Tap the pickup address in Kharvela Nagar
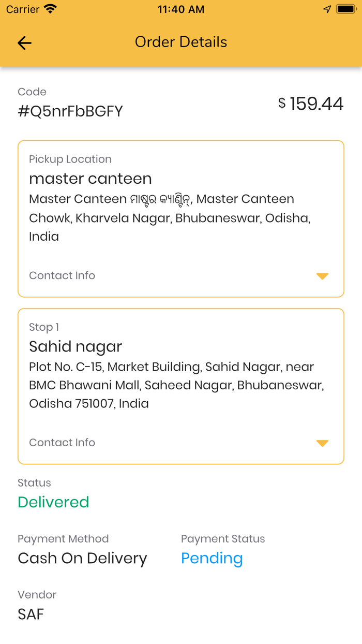The image size is (362, 644). point(170,218)
